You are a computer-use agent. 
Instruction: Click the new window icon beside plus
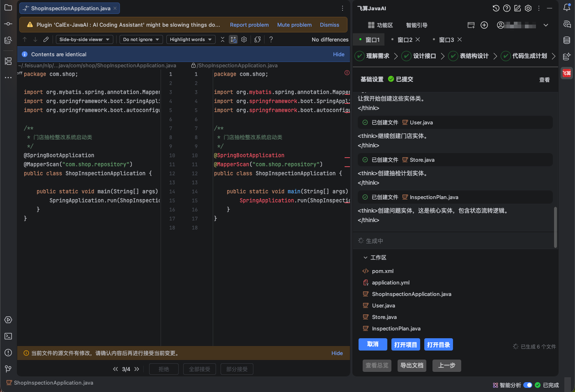[471, 25]
